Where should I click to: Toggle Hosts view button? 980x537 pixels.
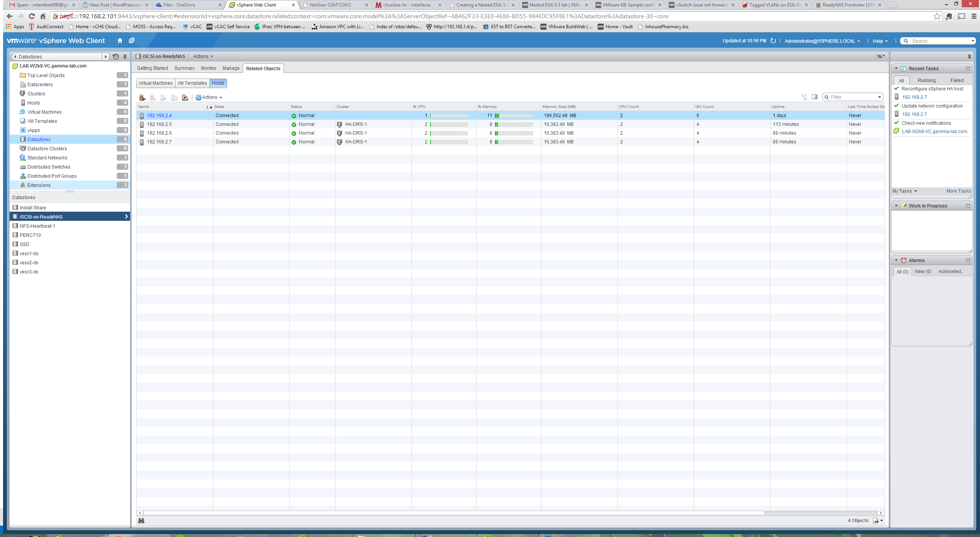[x=218, y=83]
